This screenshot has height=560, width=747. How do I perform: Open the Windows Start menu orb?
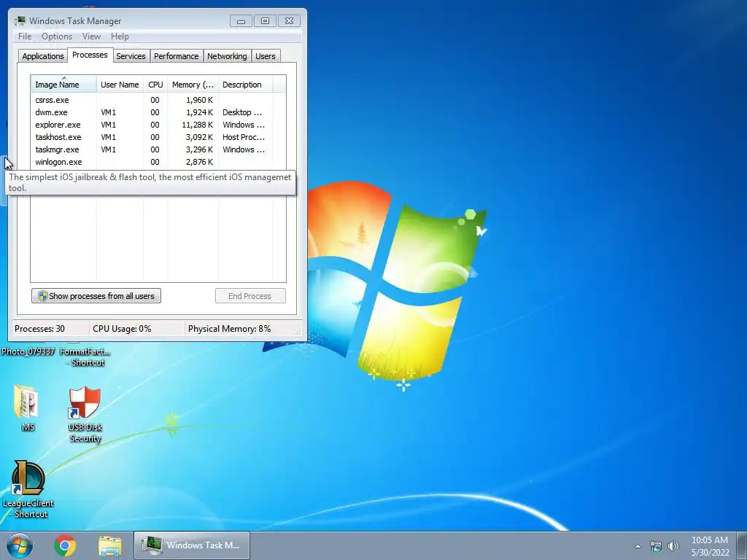coord(20,545)
